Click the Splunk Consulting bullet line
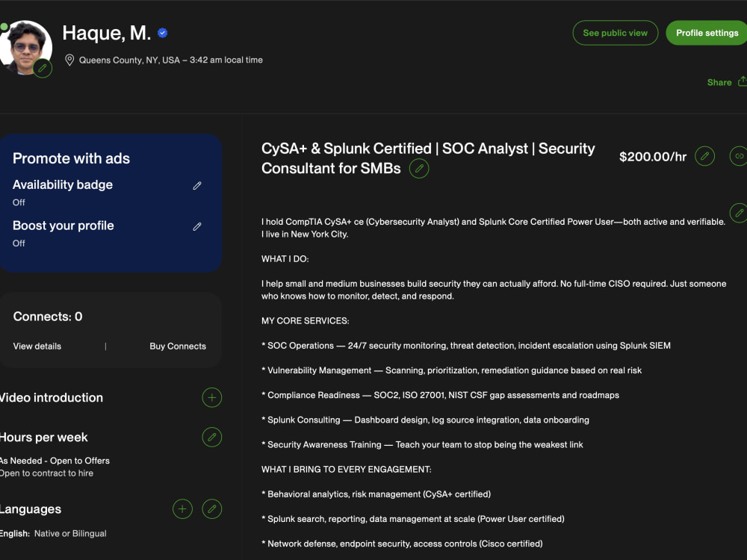747x560 pixels. (425, 420)
